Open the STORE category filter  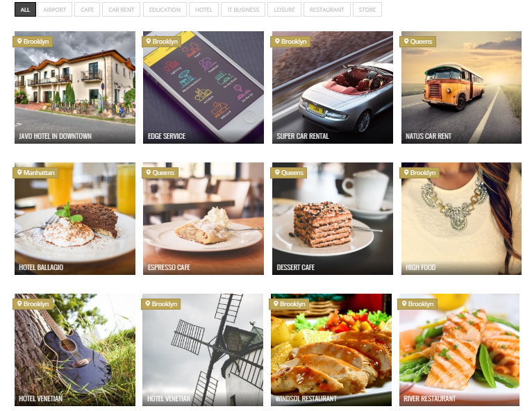point(367,10)
